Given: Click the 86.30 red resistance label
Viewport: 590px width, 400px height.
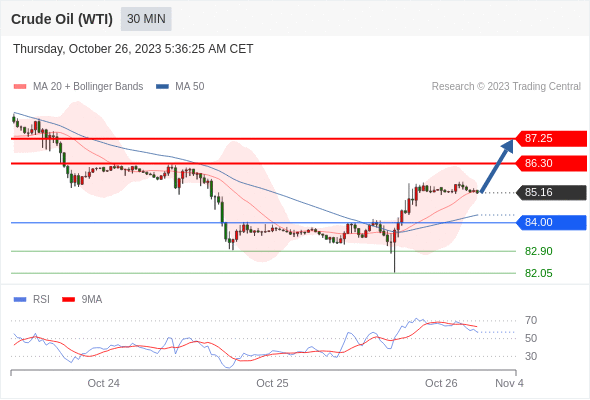Looking at the screenshot, I should [x=551, y=163].
